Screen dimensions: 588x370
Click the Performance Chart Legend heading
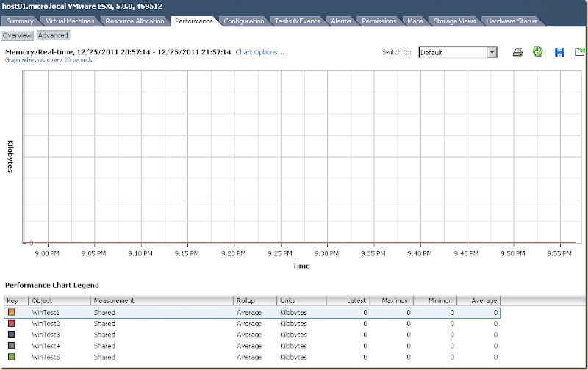coord(52,285)
